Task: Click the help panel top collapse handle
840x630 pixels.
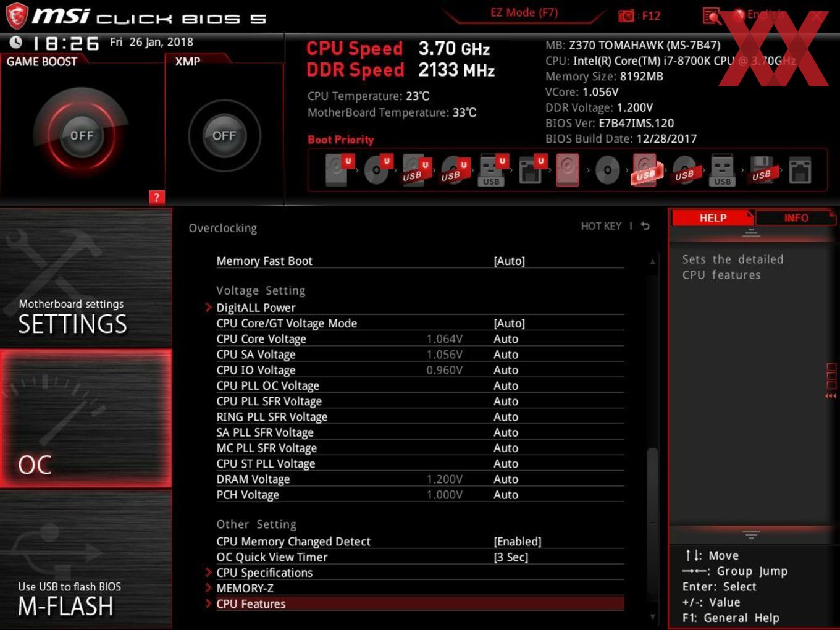Action: tap(751, 233)
